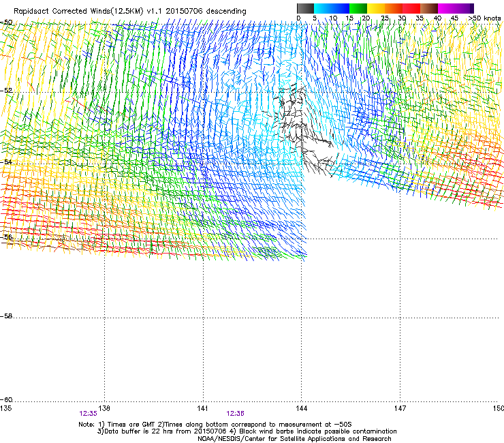Click the purple time stamp right of 141
Image resolution: width=504 pixels, height=443 pixels.
(x=235, y=414)
